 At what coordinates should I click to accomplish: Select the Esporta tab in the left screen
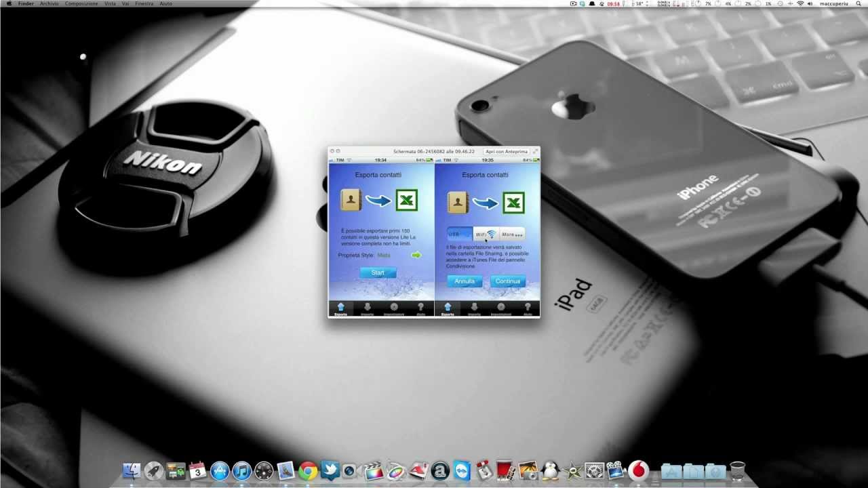point(341,309)
